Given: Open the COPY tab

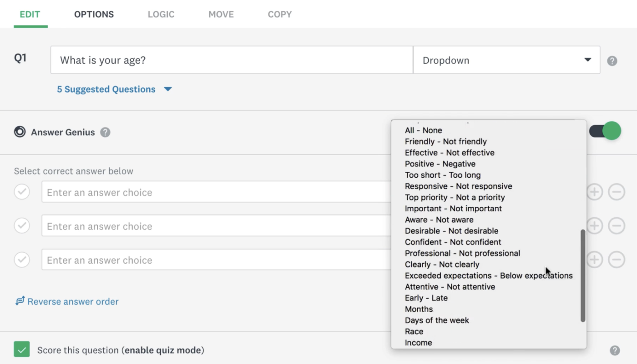Looking at the screenshot, I should [280, 14].
